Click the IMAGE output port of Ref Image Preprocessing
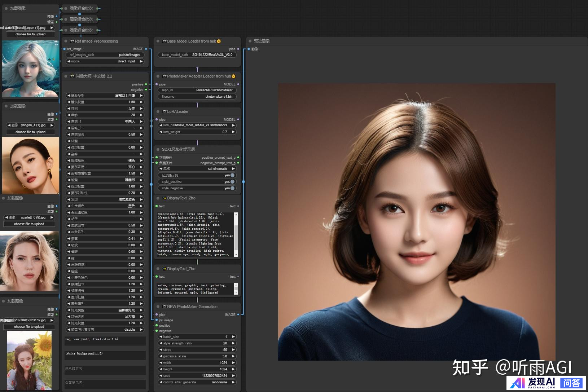The image size is (588, 392). click(x=146, y=49)
